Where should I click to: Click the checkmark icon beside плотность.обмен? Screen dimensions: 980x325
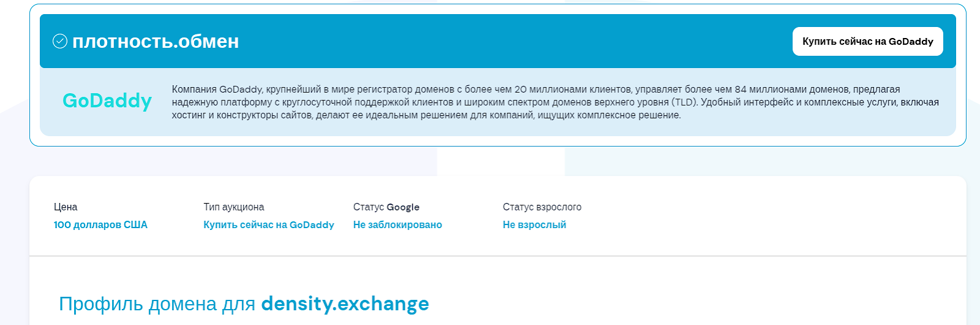60,41
